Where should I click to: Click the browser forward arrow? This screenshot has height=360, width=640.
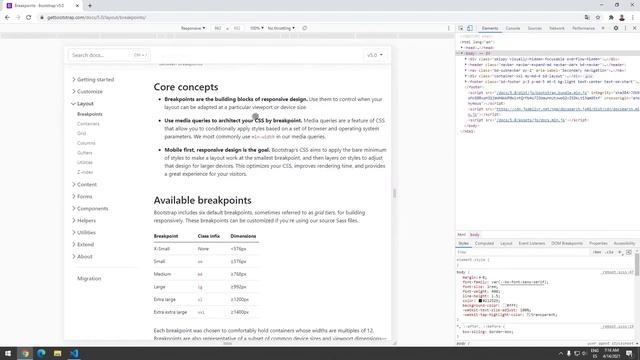pos(18,18)
